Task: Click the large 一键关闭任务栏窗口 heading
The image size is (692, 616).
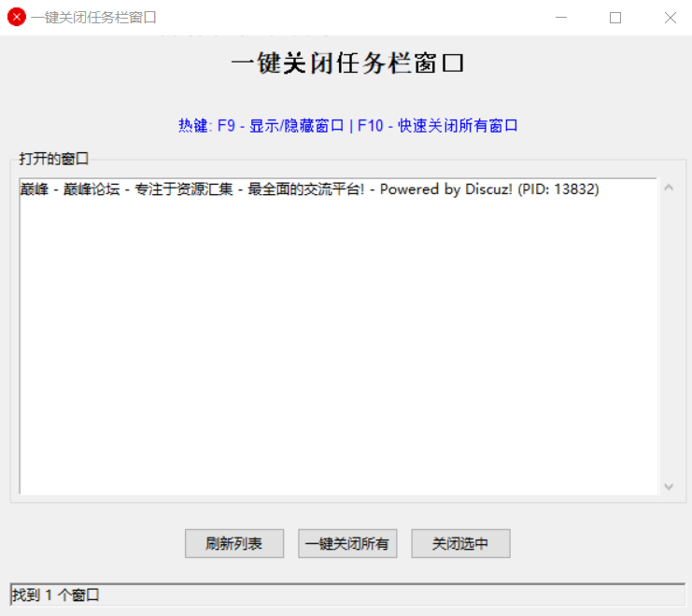Action: [346, 63]
